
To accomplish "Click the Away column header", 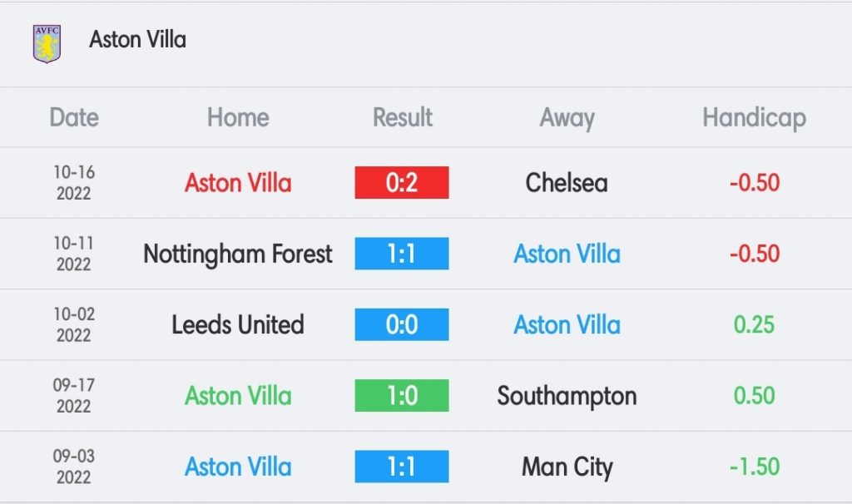I will (567, 118).
